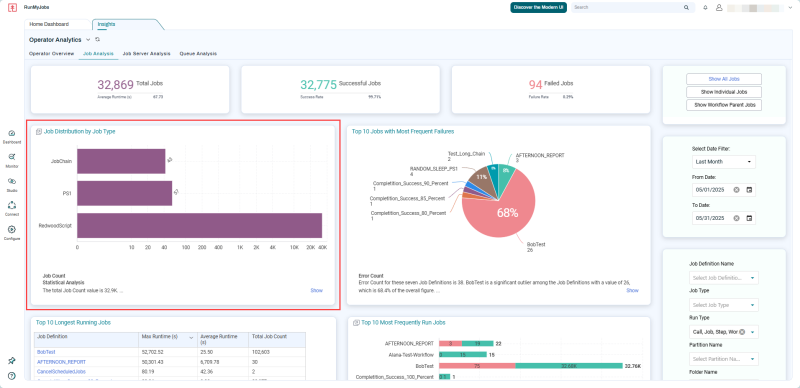Switch to Queue Analysis tab

pyautogui.click(x=198, y=53)
